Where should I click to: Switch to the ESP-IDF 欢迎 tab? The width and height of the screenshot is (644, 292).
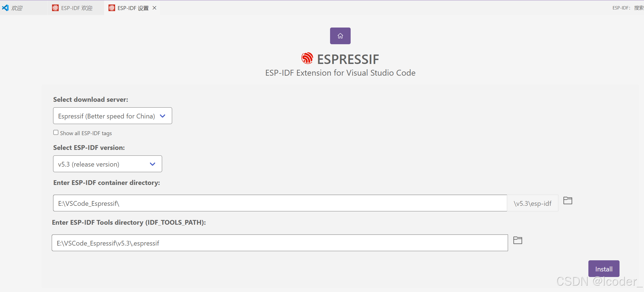tap(76, 8)
